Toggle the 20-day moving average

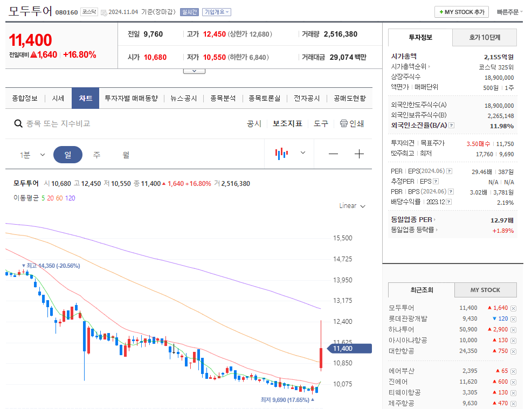pyautogui.click(x=50, y=198)
